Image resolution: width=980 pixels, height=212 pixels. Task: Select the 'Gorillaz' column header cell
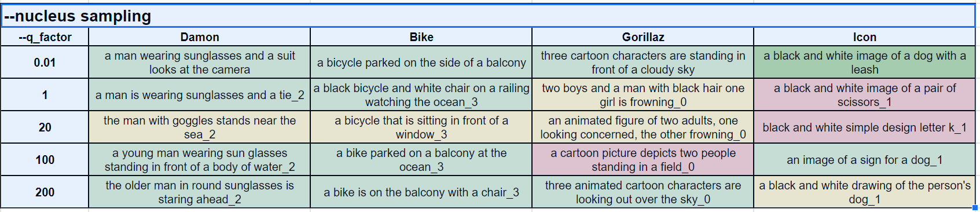(x=643, y=37)
